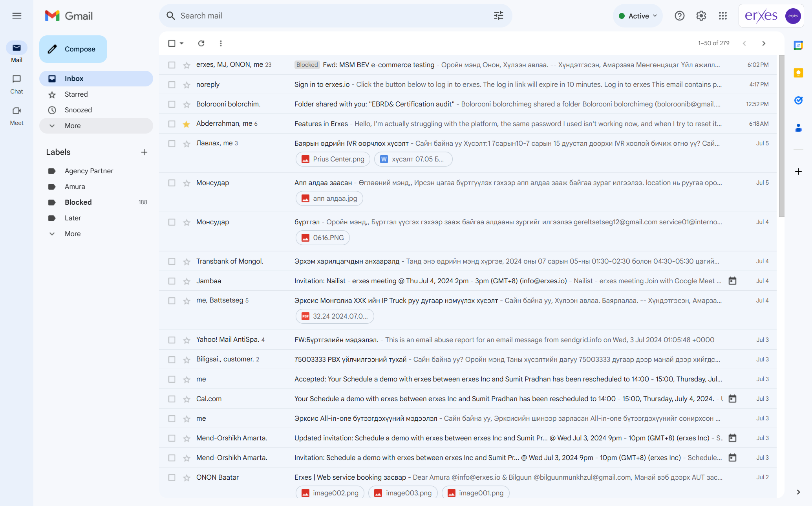
Task: Get add-ons plus icon in side panel
Action: [798, 171]
